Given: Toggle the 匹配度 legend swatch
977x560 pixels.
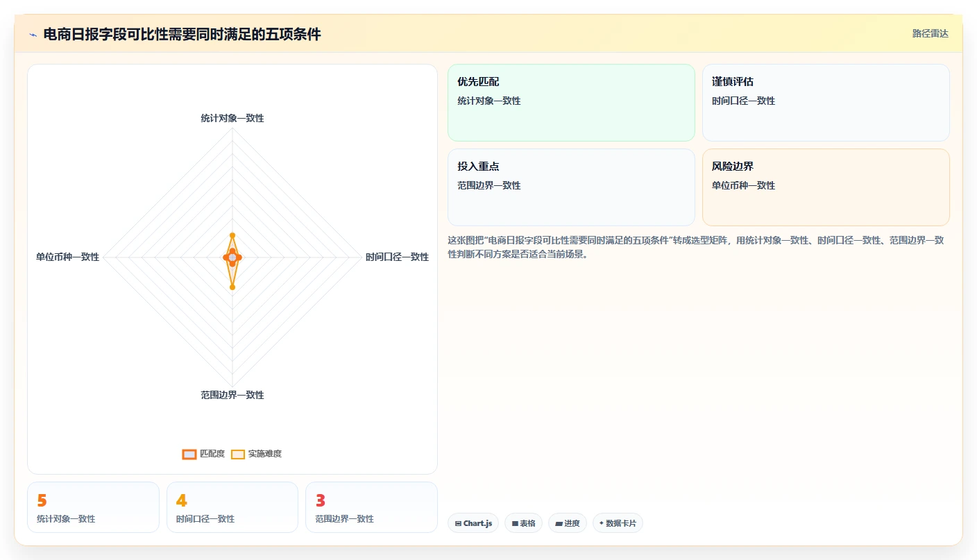Looking at the screenshot, I should coord(189,454).
